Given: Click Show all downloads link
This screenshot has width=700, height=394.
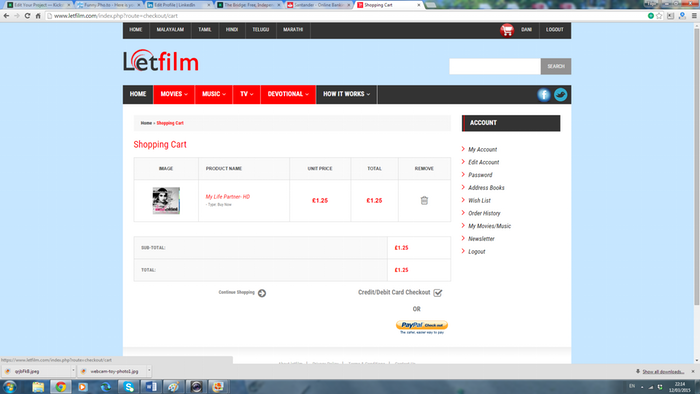Looking at the screenshot, I should [x=663, y=372].
